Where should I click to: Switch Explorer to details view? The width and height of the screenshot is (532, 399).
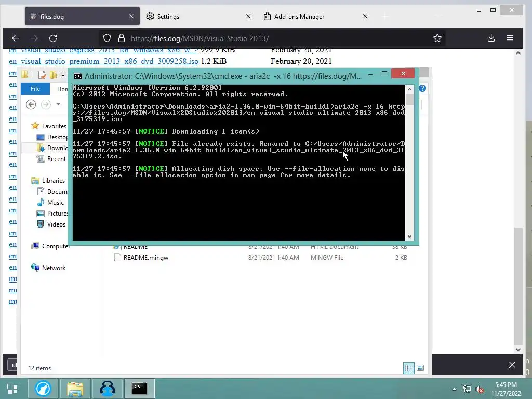point(409,368)
